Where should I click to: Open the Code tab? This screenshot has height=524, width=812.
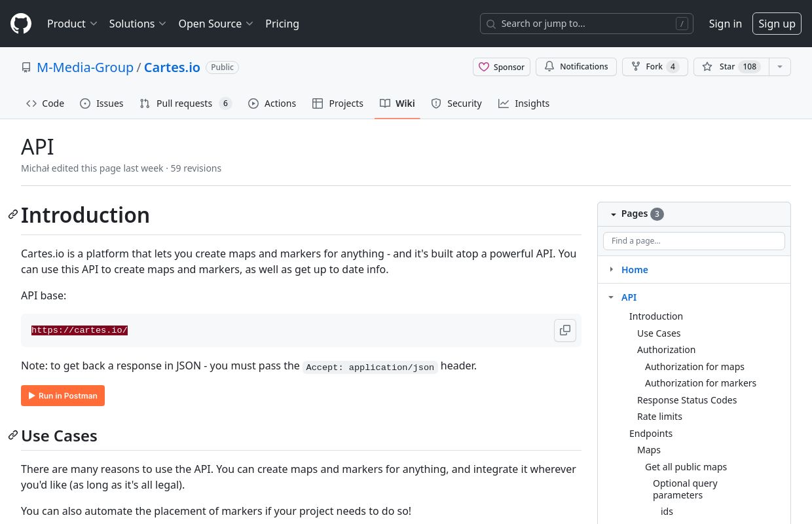click(45, 103)
